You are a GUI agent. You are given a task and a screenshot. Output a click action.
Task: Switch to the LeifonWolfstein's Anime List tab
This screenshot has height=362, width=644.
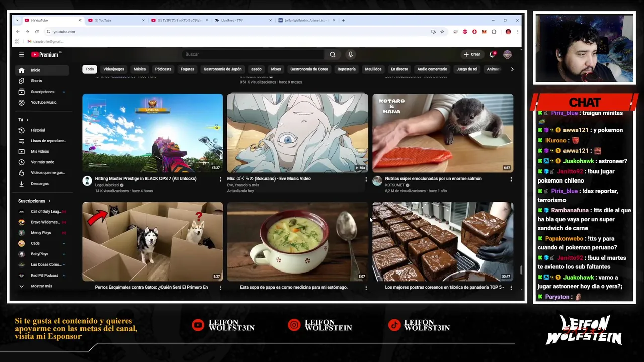point(306,20)
